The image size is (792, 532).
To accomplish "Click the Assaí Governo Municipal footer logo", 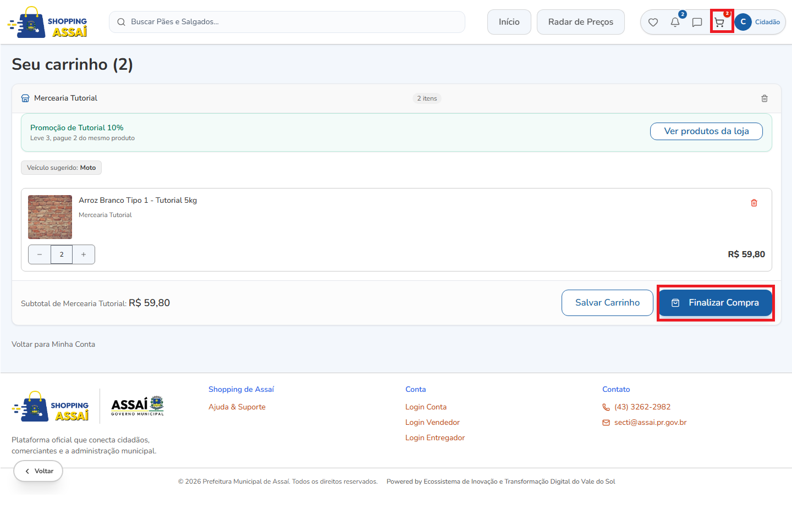I will pyautogui.click(x=137, y=406).
